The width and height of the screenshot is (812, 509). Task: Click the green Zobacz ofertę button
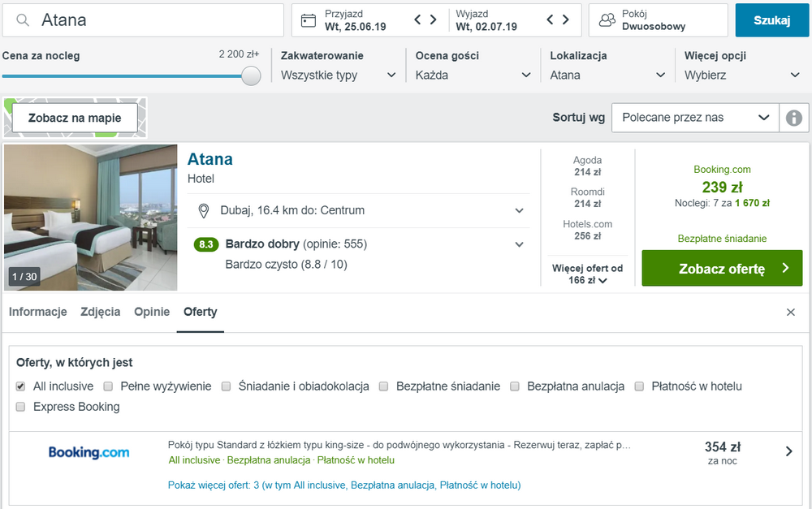722,268
